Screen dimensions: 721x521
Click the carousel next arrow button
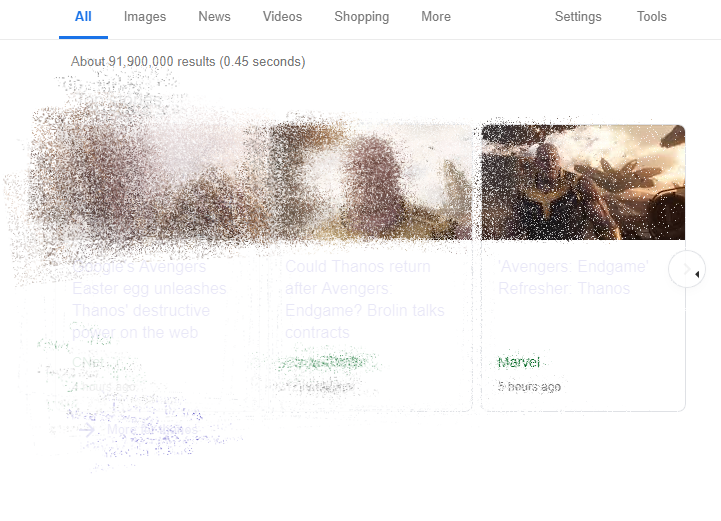pos(687,269)
